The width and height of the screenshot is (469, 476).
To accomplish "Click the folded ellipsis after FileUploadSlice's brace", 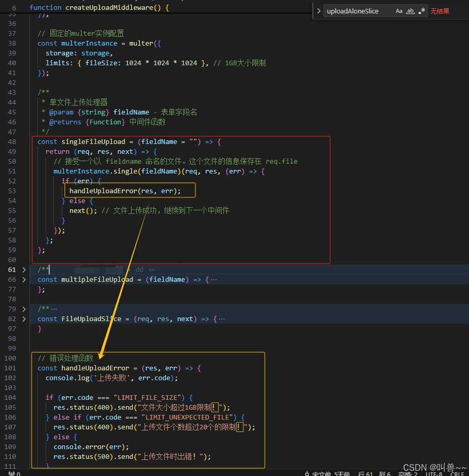I will 222,319.
